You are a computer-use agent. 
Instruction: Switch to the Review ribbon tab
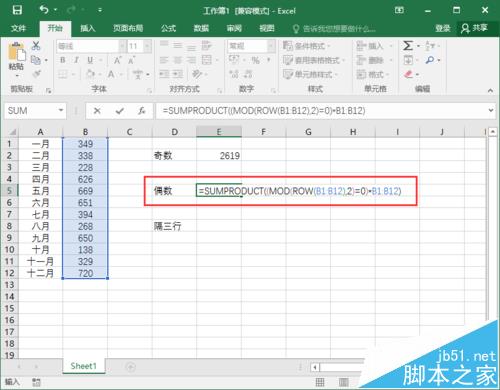click(234, 28)
